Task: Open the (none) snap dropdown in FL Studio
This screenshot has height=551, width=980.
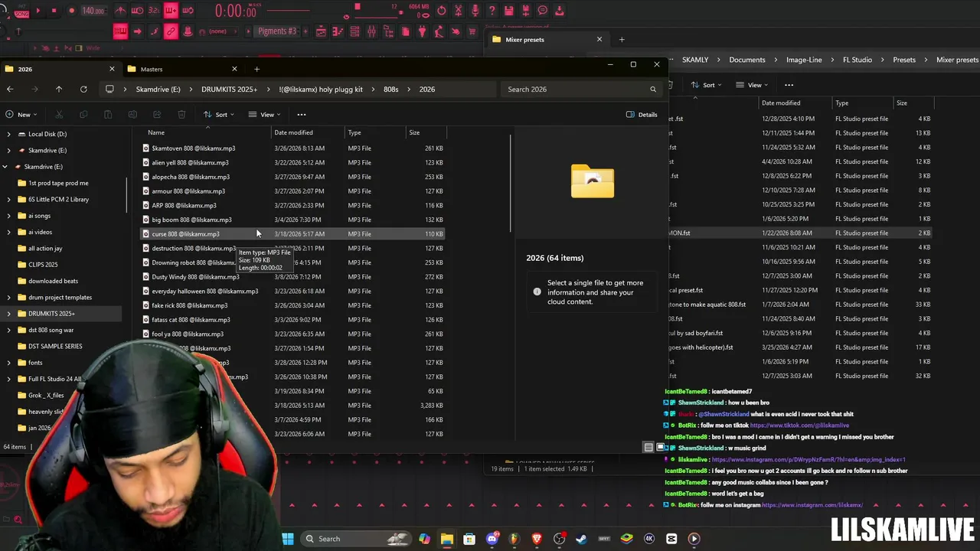Action: (x=223, y=31)
